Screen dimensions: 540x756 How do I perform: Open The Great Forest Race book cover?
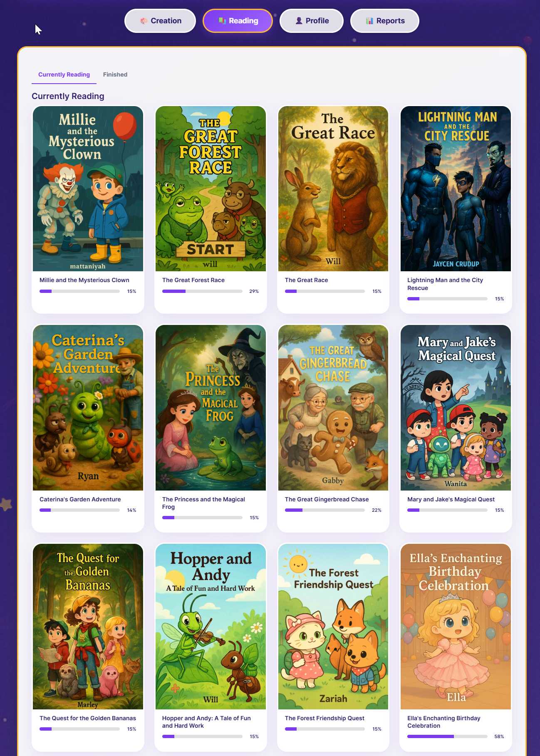click(211, 188)
